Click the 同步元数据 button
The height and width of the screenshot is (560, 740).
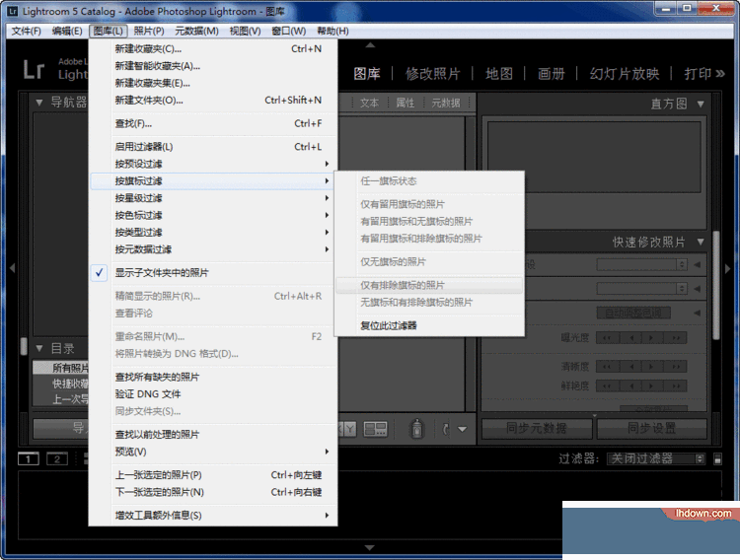(x=537, y=428)
